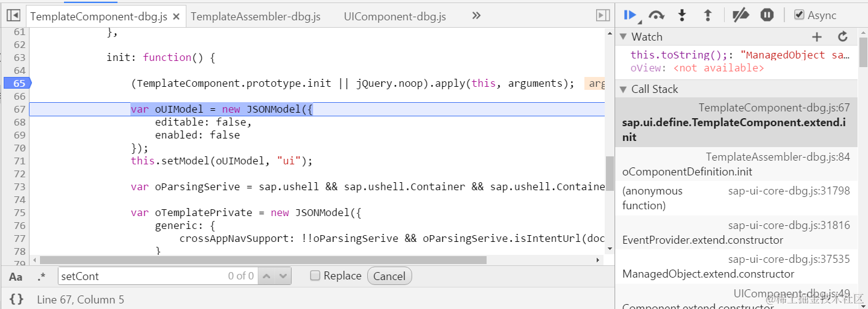Screen dimensions: 868x309
Task: Select the TemplateComponent.extend.init stack frame
Action: 736,122
